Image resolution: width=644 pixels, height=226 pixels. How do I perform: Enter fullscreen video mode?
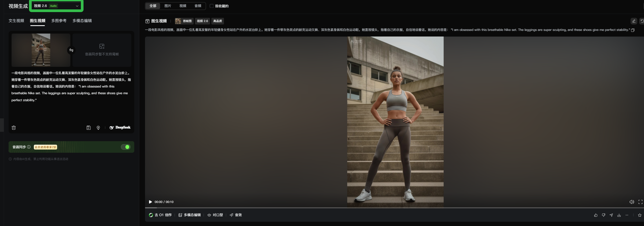[640, 202]
